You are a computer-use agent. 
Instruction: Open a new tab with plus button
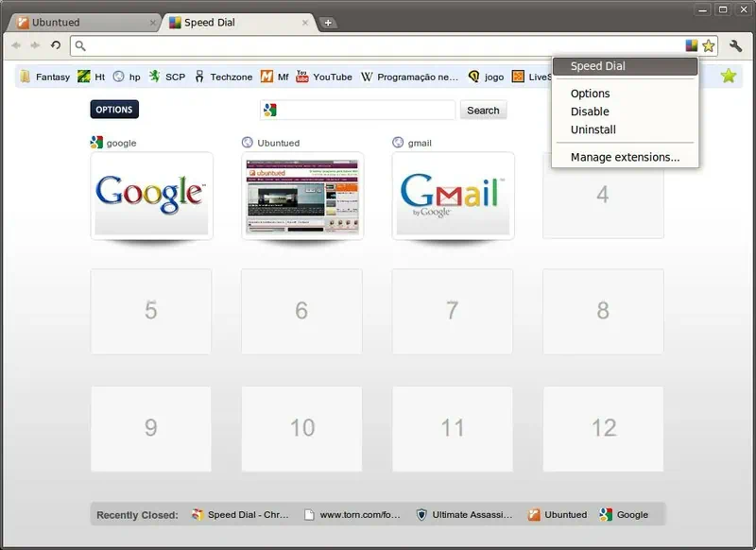coord(328,23)
